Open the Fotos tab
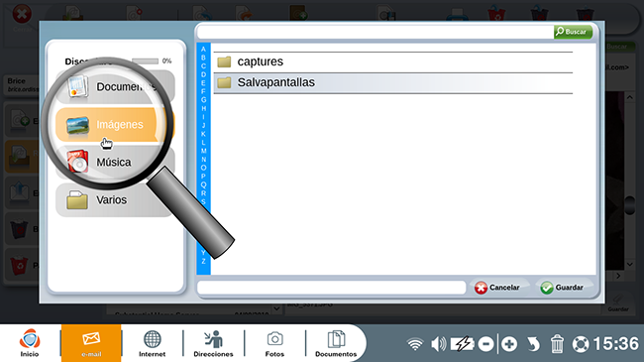This screenshot has height=362, width=644. (274, 343)
